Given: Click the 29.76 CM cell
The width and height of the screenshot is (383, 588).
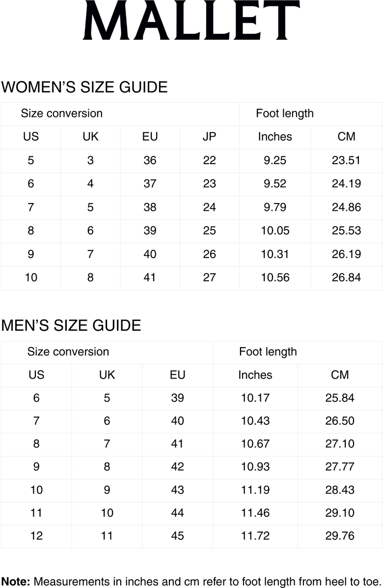Looking at the screenshot, I should coord(340,535).
